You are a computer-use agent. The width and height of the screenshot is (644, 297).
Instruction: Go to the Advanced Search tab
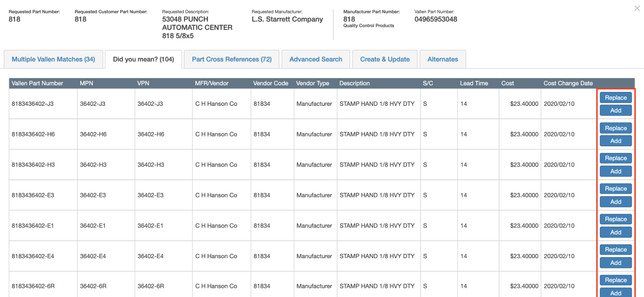coord(316,59)
